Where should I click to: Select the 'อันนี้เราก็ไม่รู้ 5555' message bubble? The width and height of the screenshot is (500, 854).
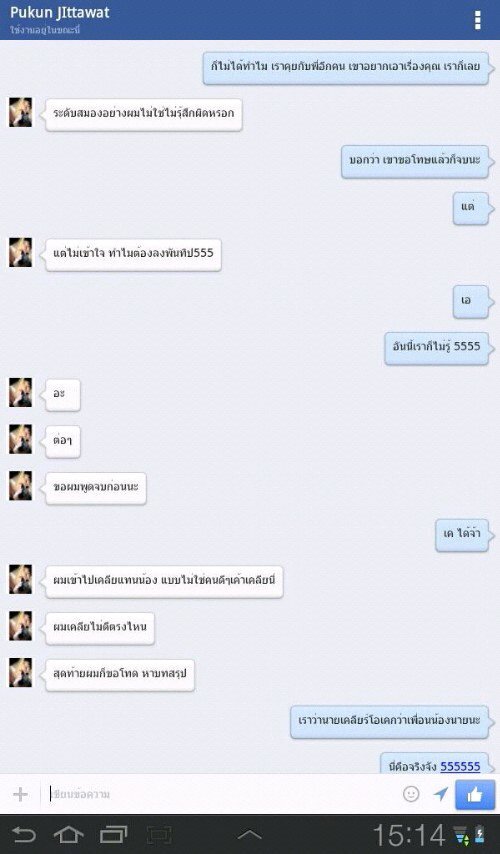point(436,347)
